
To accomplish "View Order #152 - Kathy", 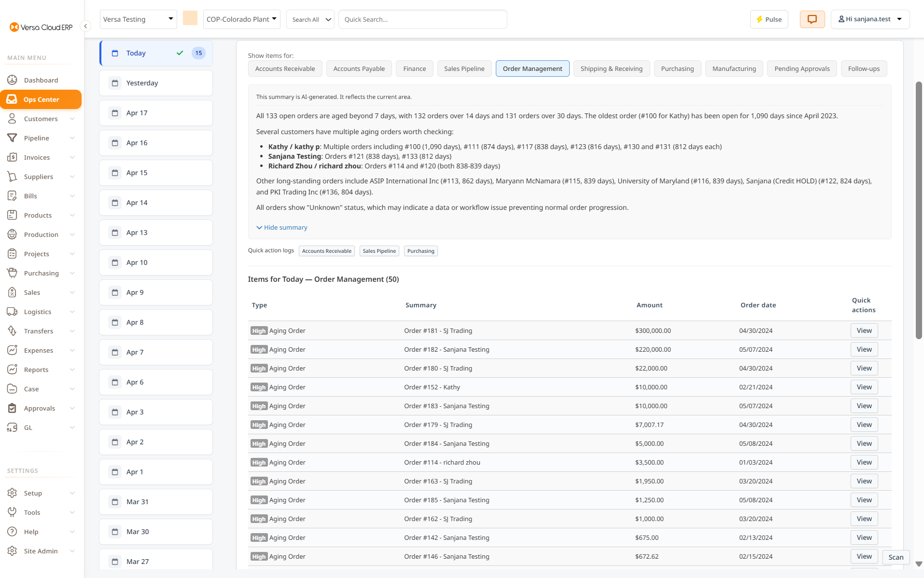I will (864, 387).
